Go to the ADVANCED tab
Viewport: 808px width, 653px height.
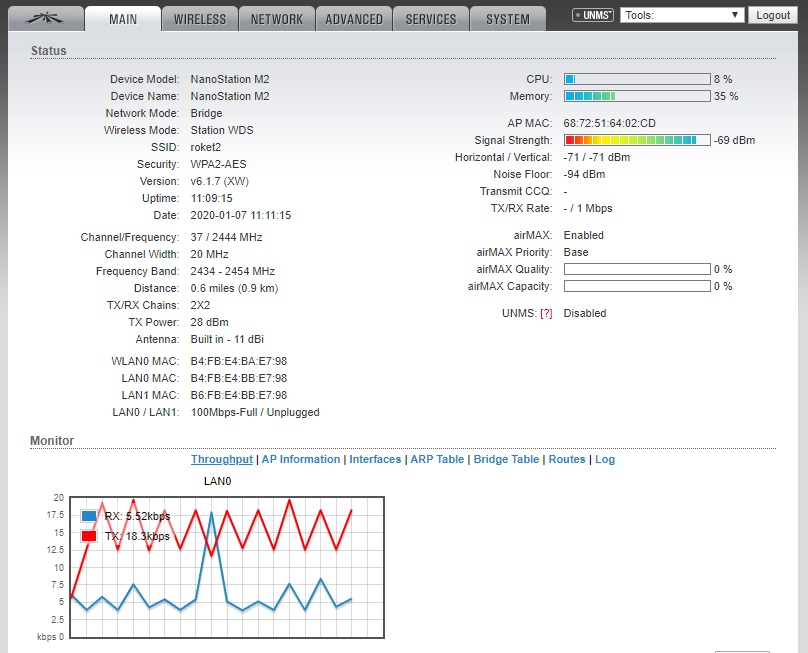tap(354, 19)
